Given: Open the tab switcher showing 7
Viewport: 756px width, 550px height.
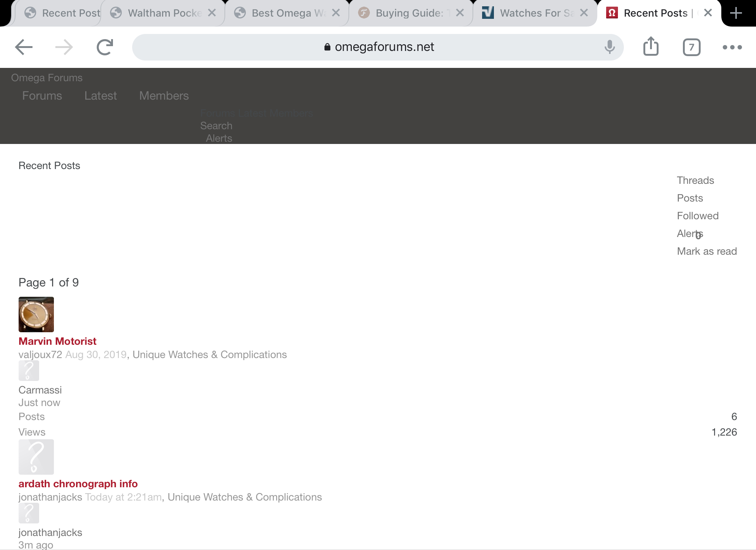Looking at the screenshot, I should point(691,47).
